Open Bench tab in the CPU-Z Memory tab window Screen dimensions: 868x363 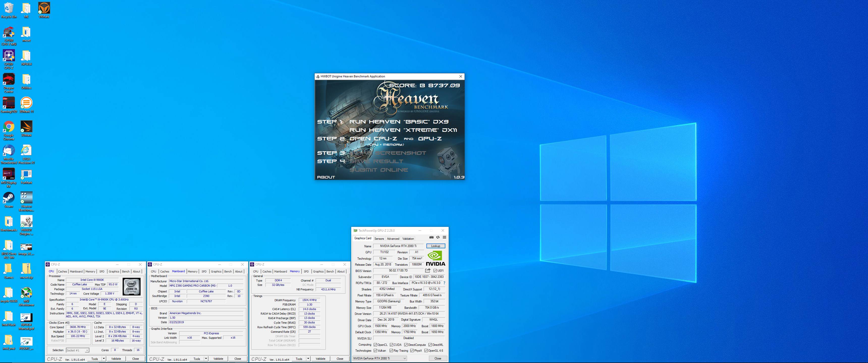(330, 271)
